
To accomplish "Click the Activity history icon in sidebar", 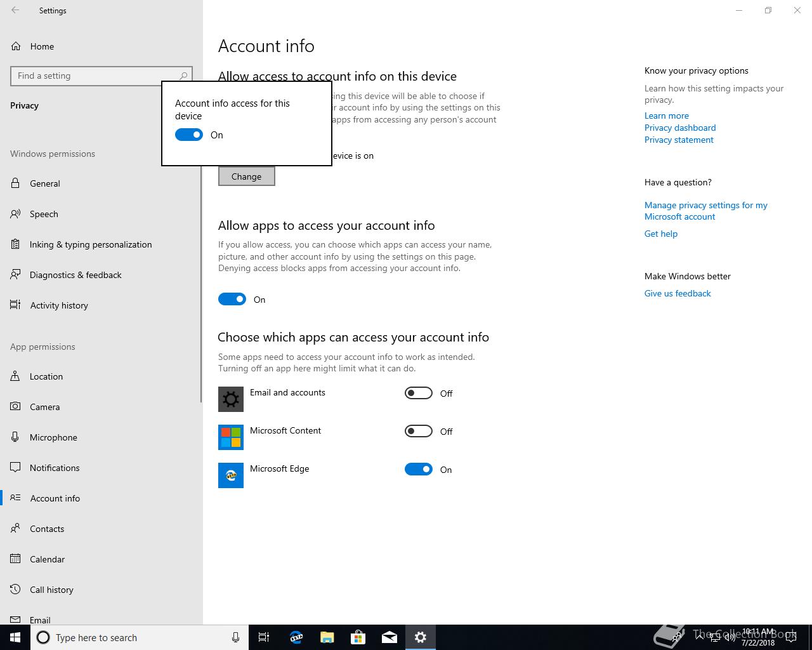I will point(15,305).
